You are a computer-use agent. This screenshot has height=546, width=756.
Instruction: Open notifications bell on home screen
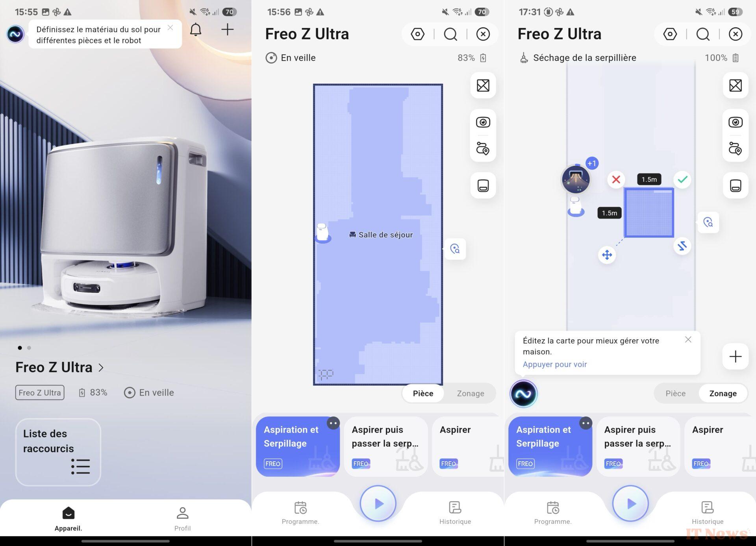(x=196, y=30)
